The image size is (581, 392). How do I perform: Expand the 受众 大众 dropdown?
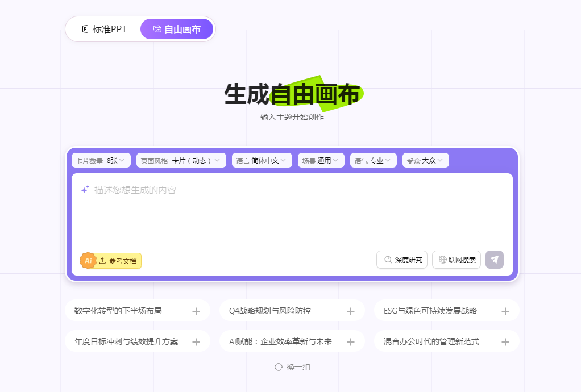pyautogui.click(x=425, y=160)
